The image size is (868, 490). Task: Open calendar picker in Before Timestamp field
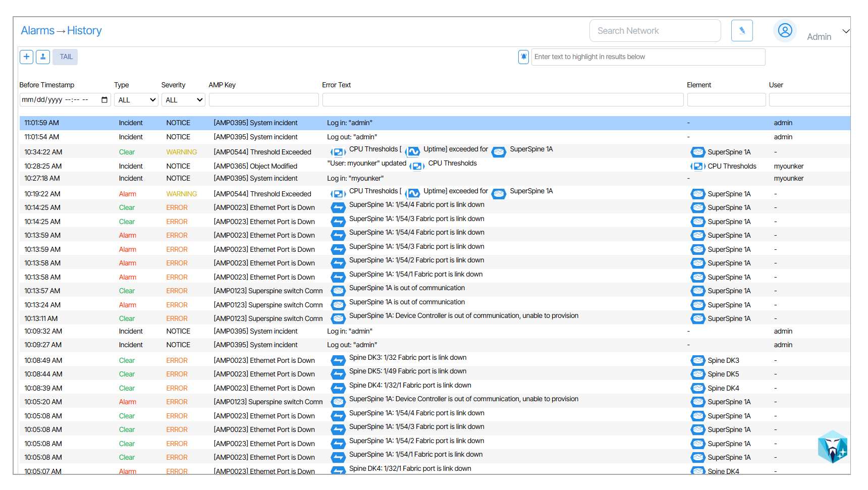[x=104, y=100]
